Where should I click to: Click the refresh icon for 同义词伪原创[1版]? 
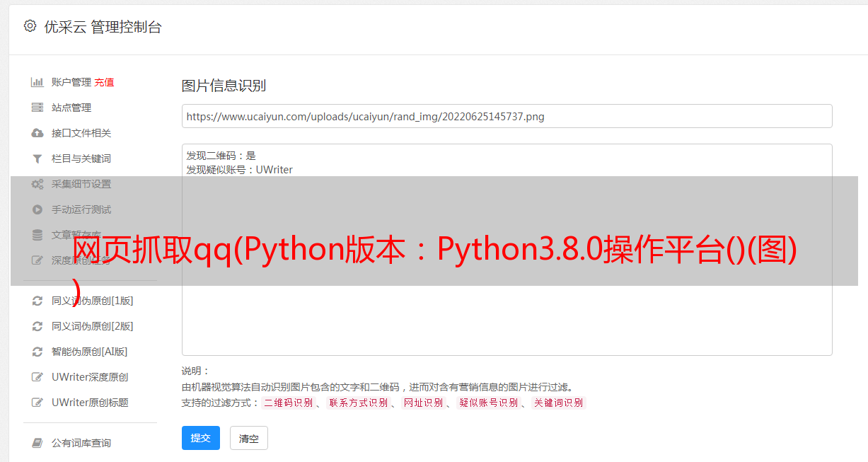pos(37,301)
